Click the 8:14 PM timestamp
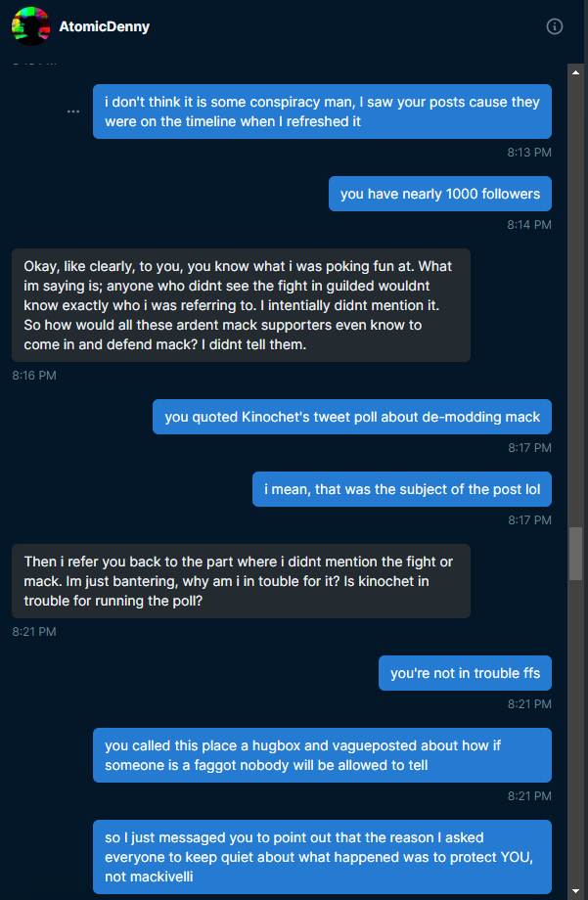The image size is (588, 900). pyautogui.click(x=529, y=225)
